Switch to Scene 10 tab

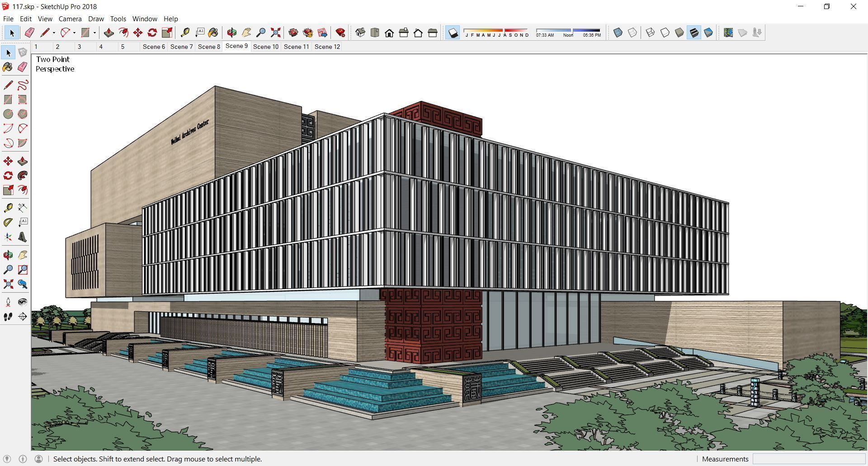[266, 47]
